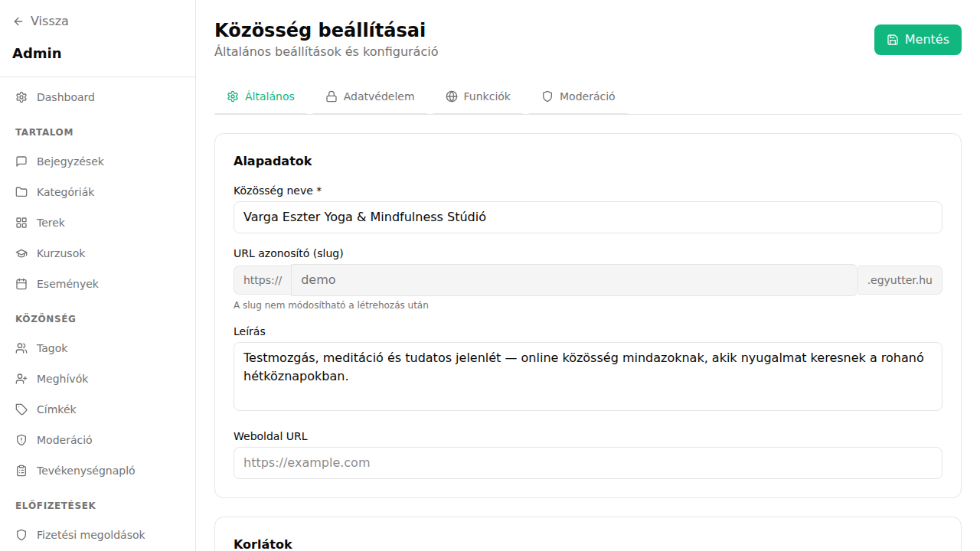The width and height of the screenshot is (980, 551).
Task: Go back using the Vissza link
Action: click(49, 21)
